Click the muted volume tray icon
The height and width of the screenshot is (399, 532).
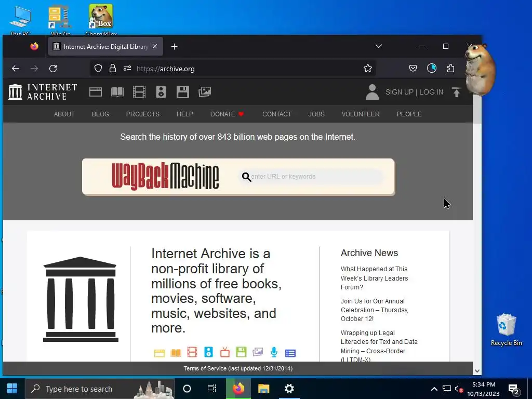click(x=459, y=389)
